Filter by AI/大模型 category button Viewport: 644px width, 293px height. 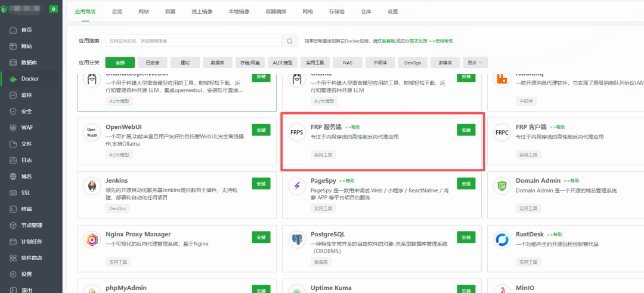[x=283, y=63]
